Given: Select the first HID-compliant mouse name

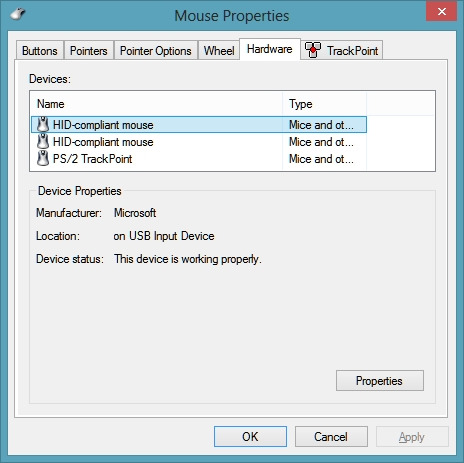Looking at the screenshot, I should tap(103, 125).
